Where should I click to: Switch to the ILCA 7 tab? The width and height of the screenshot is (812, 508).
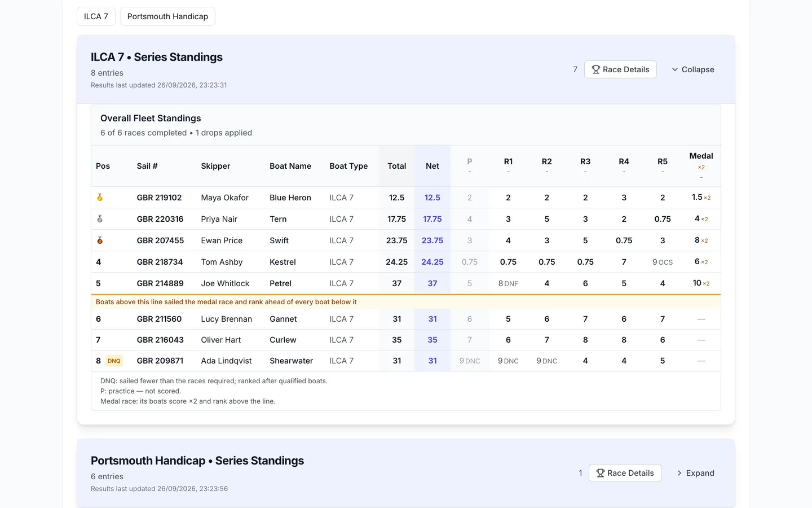tap(96, 16)
